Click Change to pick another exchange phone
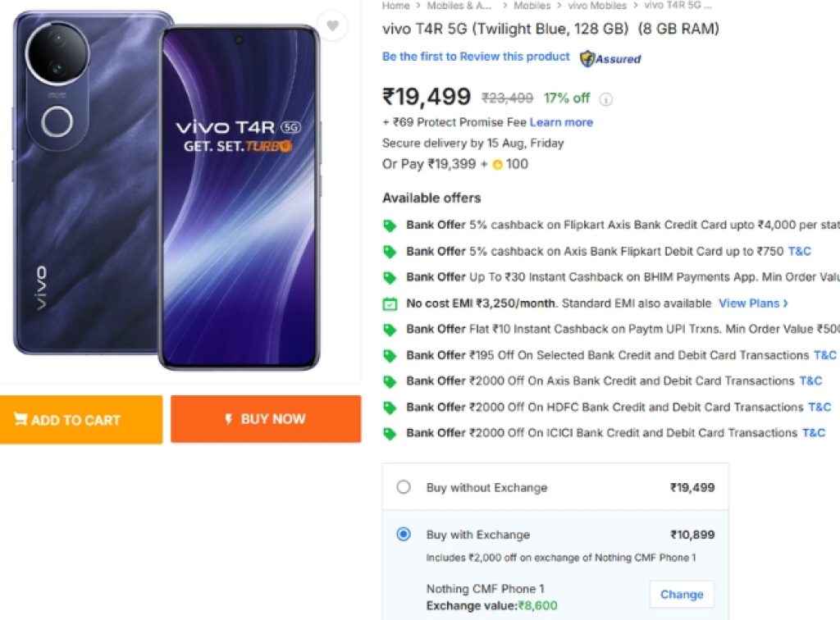Viewport: 840px width, 620px height. [x=681, y=594]
